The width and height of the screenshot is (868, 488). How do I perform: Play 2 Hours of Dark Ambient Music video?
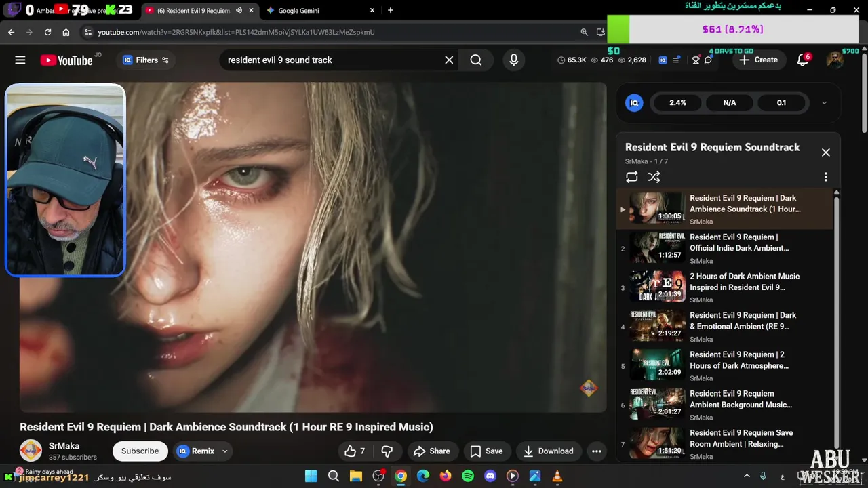(724, 287)
